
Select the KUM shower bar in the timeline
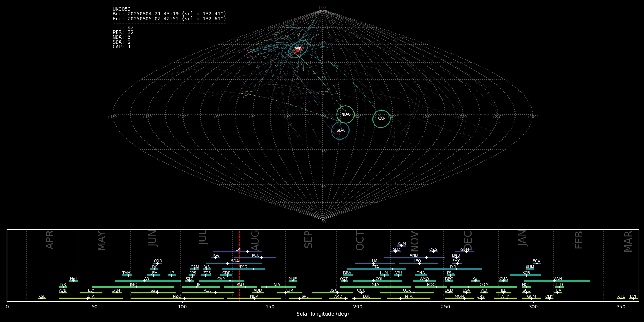[x=402, y=246]
